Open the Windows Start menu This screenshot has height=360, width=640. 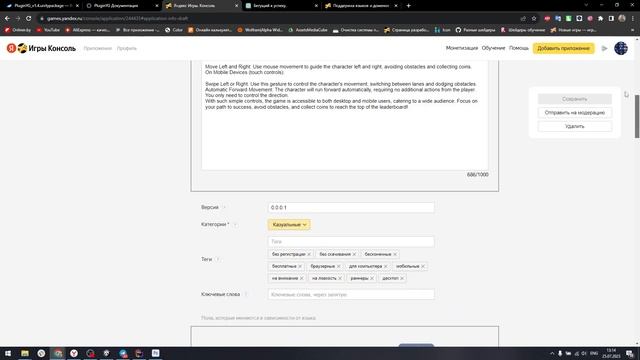[x=8, y=353]
